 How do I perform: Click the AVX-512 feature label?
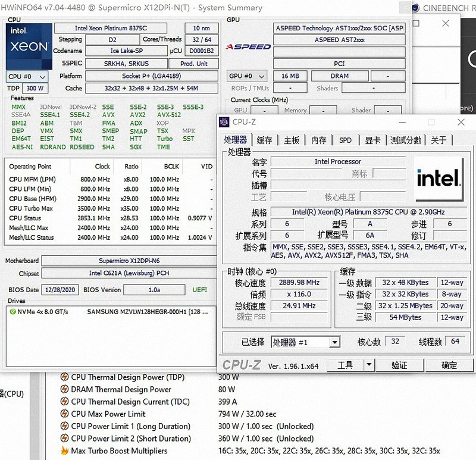tap(169, 115)
